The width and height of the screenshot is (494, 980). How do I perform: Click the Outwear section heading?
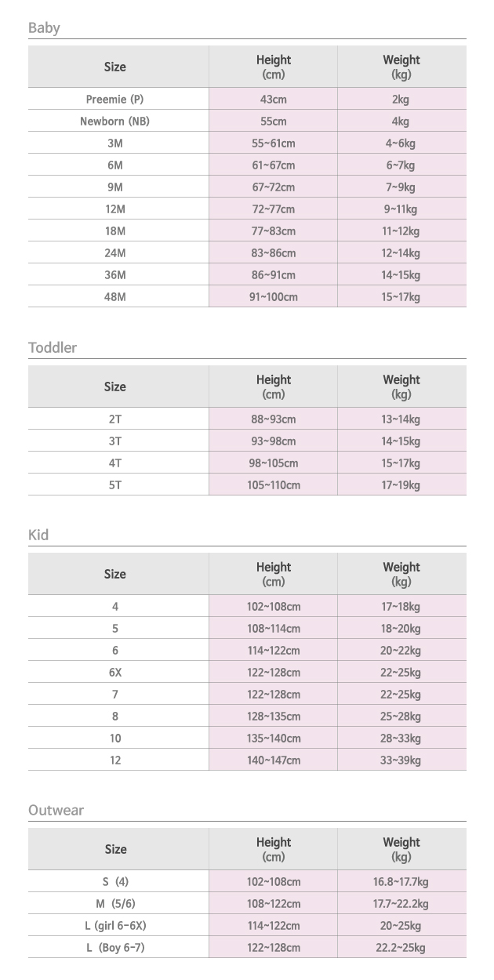pyautogui.click(x=56, y=811)
